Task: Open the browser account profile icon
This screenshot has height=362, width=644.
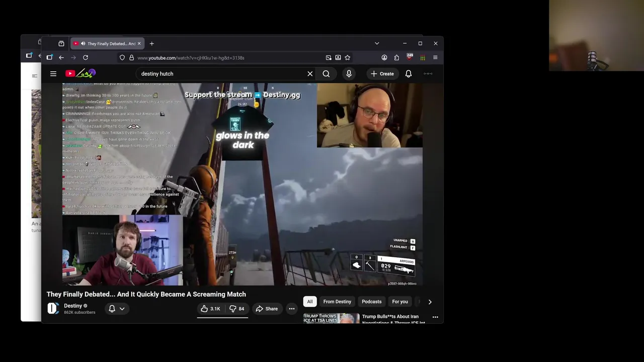Action: [384, 58]
